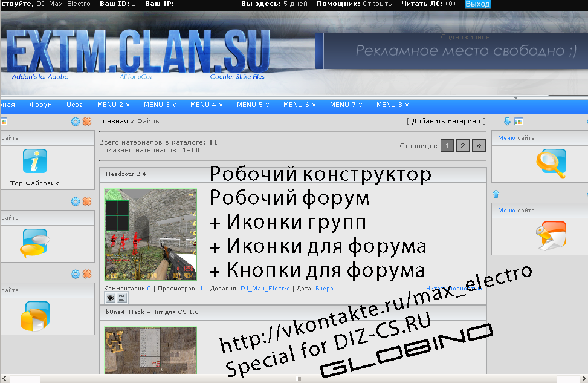Expand the MENU 2 dropdown
The image size is (588, 383).
tap(113, 105)
